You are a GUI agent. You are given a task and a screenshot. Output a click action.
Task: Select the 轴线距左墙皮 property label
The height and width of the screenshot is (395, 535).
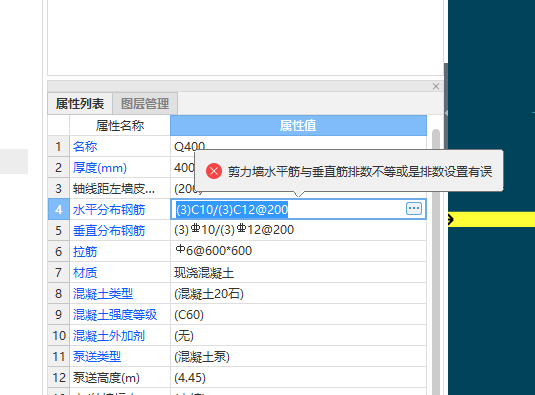point(114,188)
